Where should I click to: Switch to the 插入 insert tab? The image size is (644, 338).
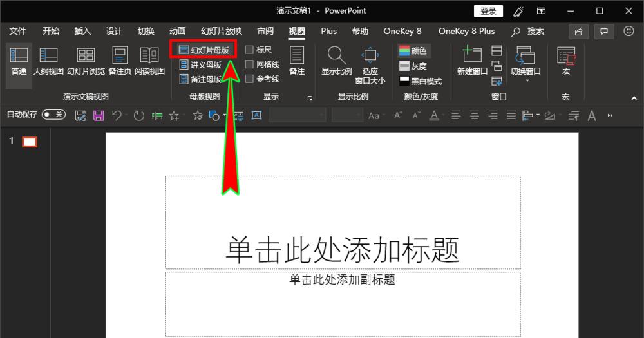point(82,31)
